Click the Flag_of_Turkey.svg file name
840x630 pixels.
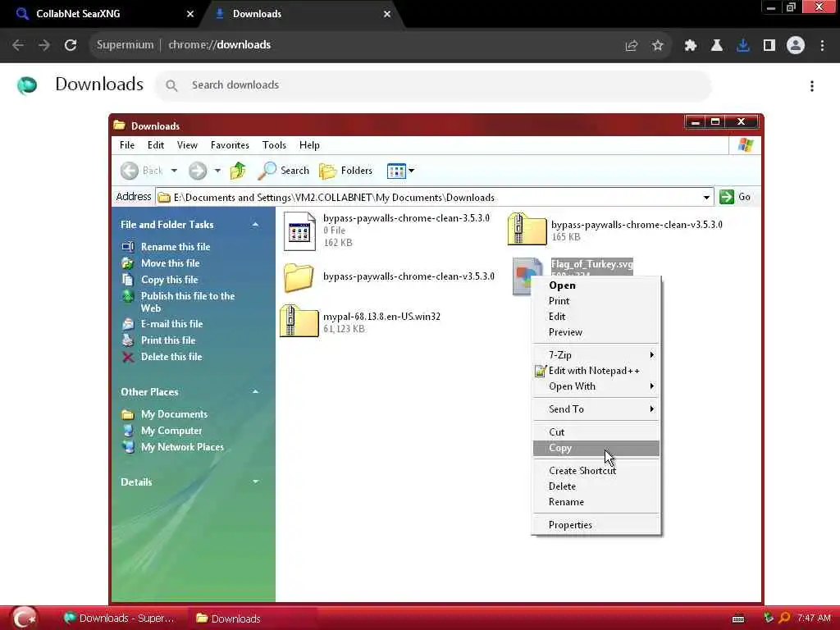[x=592, y=264]
